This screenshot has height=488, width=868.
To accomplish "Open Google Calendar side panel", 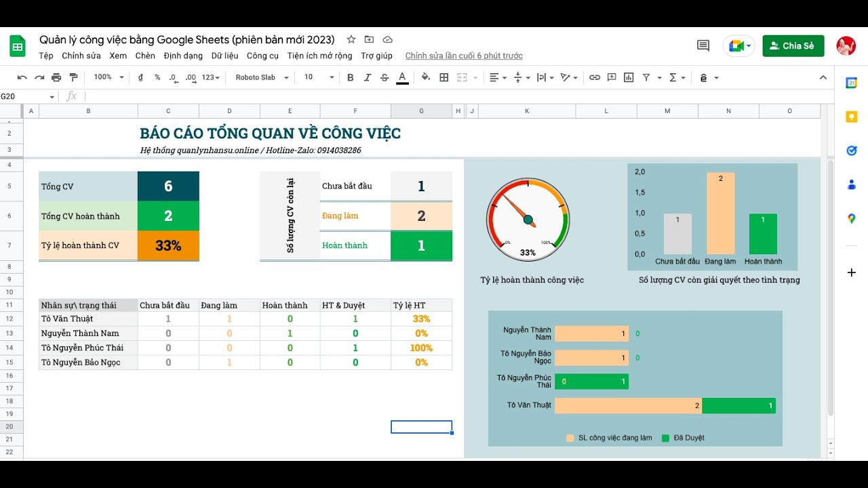I will tap(852, 83).
